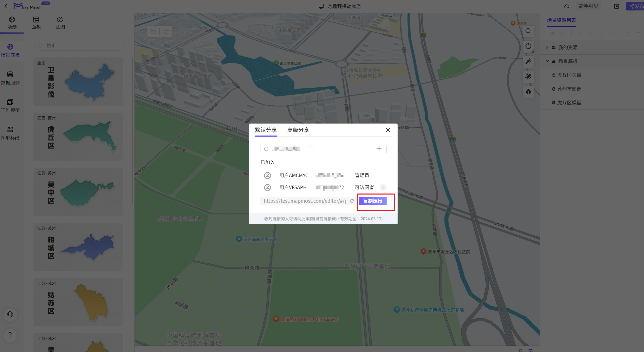Click the user search field in share dialog
The image size is (644, 352).
coord(323,149)
